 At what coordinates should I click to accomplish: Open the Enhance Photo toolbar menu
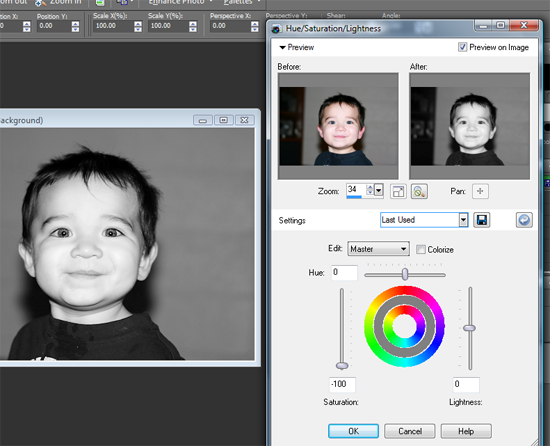coord(180,2)
